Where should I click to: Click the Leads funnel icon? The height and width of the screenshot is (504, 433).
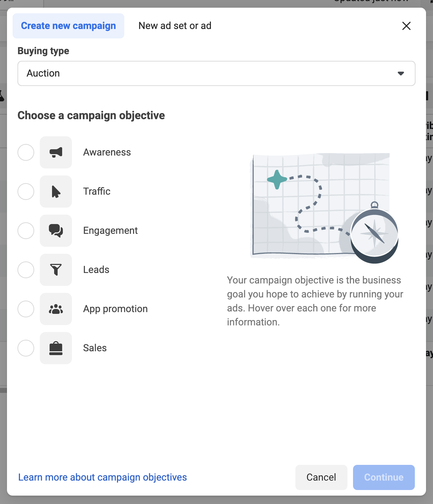56,270
